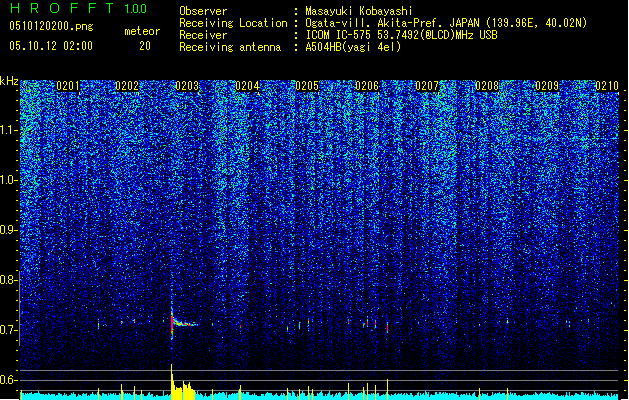The height and width of the screenshot is (400, 629).
Task: Click the date stamp 05.10.12 02:00
Action: (x=51, y=46)
